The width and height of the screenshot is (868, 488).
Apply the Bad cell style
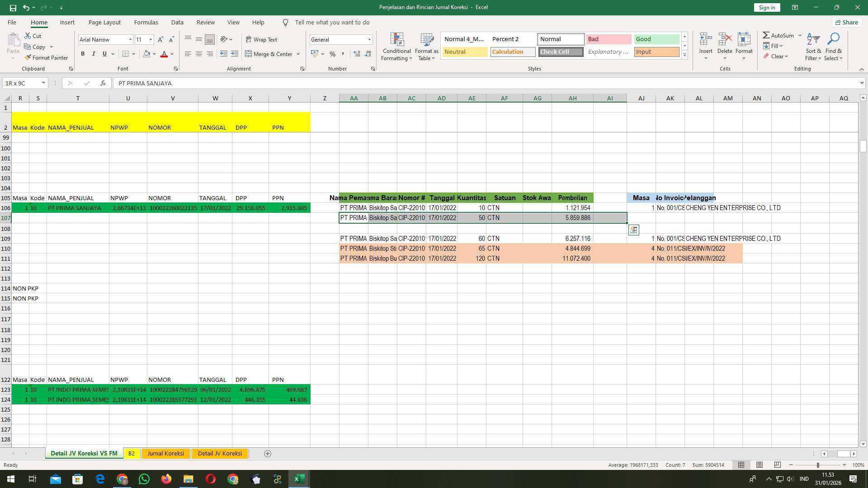click(x=609, y=39)
